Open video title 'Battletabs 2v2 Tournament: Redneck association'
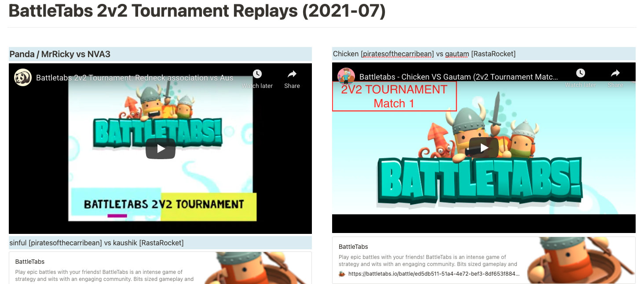This screenshot has width=644, height=284. (x=135, y=78)
